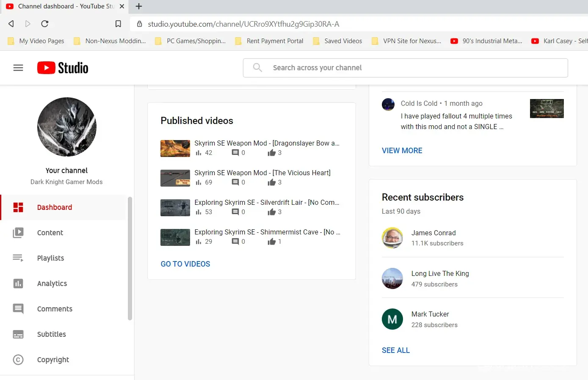
Task: Click SEE ALL recent subscribers
Action: coord(395,350)
